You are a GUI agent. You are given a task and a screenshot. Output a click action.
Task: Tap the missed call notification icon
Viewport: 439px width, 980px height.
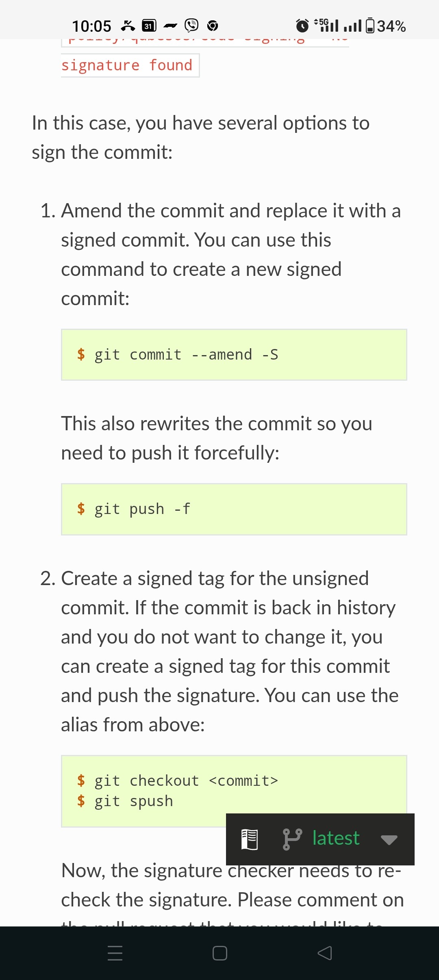click(x=128, y=26)
